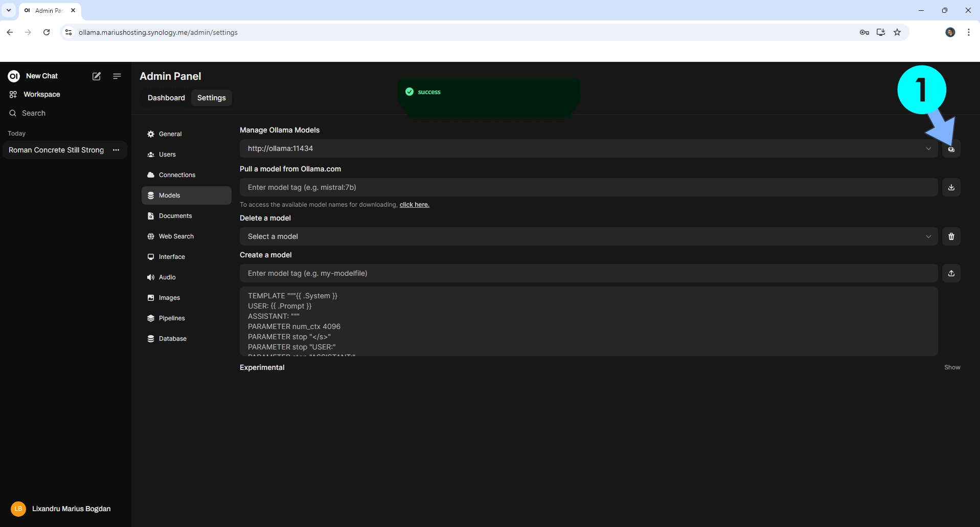Click the upload create model icon
The width and height of the screenshot is (980, 527).
point(951,273)
